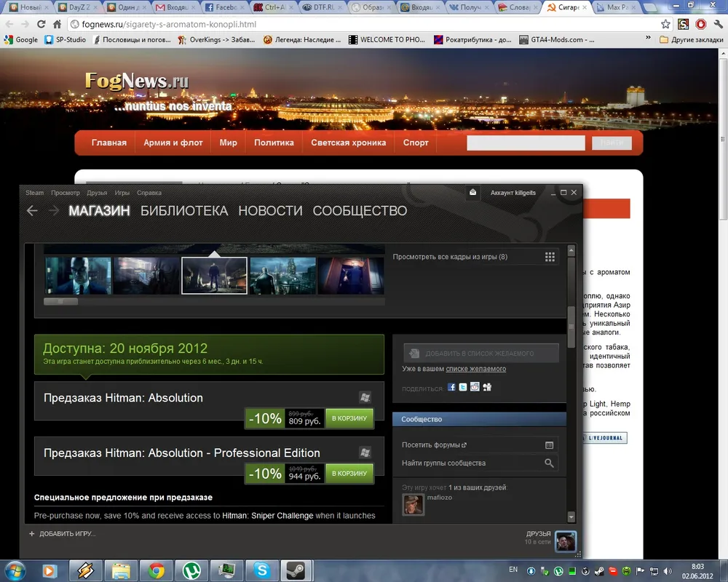Open the МАГАЗИН tab in Steam
Viewport: 728px width, 582px height.
pos(99,211)
